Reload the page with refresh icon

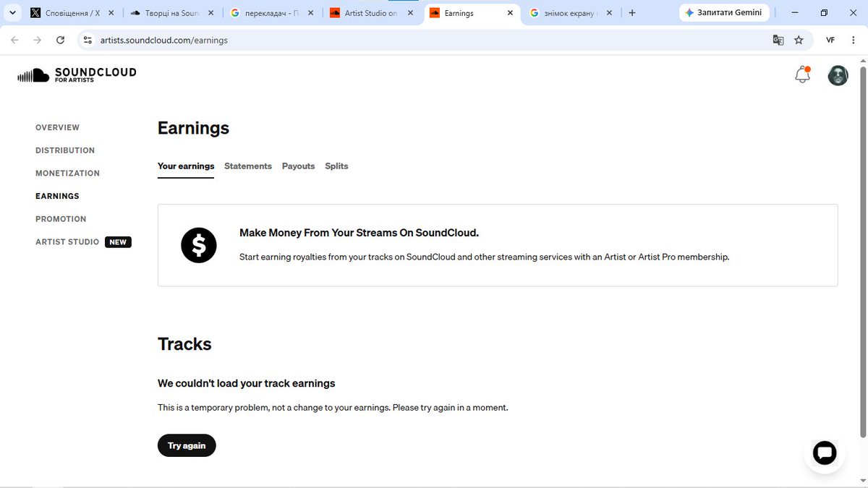[60, 40]
